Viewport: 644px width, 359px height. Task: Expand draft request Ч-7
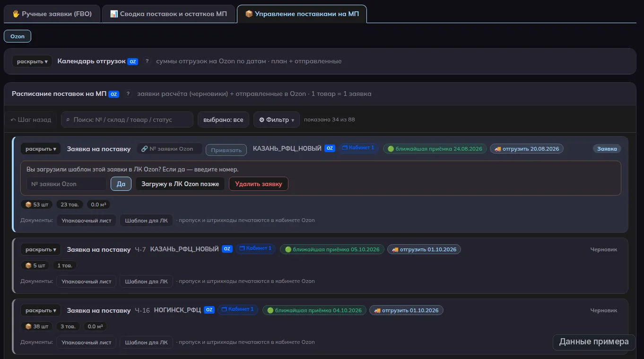(x=41, y=249)
